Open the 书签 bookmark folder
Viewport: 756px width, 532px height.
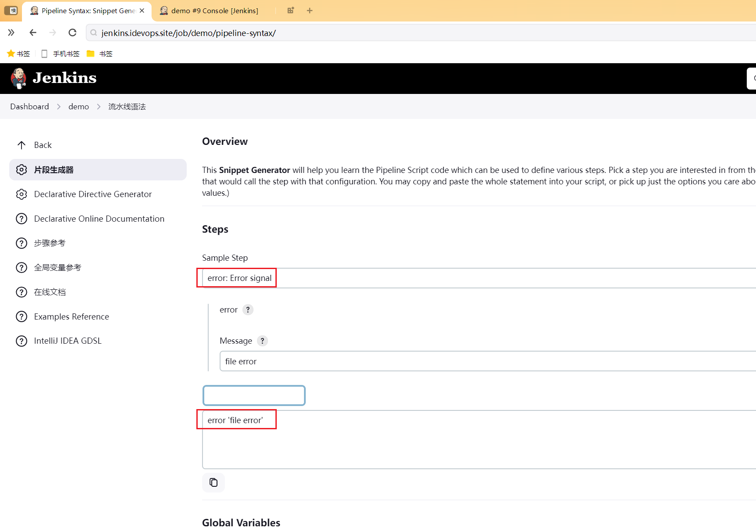[100, 54]
